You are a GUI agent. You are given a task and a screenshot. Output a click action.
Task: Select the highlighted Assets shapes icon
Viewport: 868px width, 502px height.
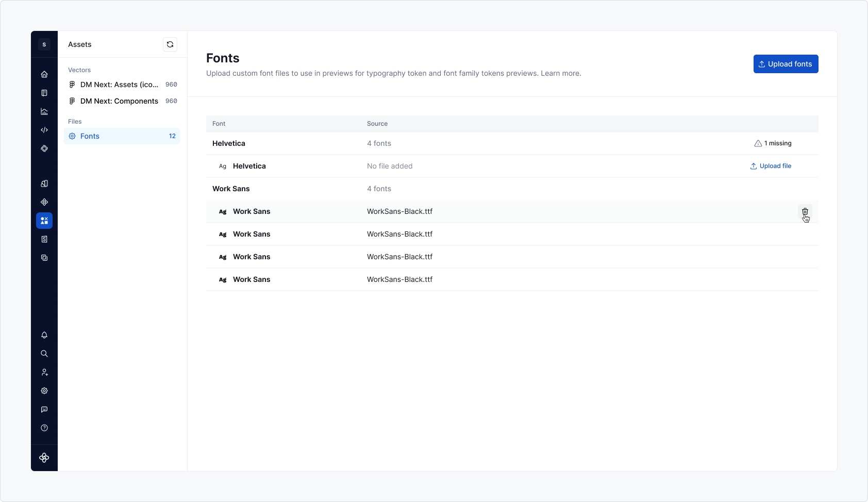point(44,221)
